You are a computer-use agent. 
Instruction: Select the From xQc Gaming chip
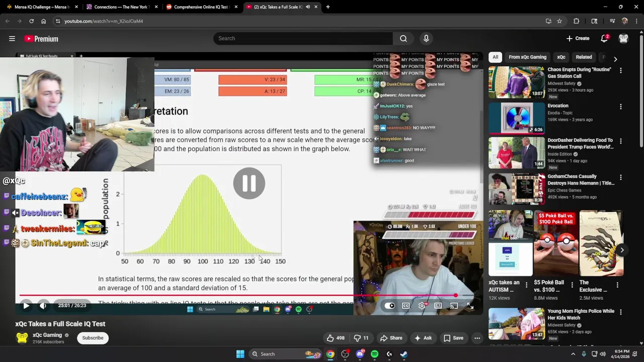point(527,57)
